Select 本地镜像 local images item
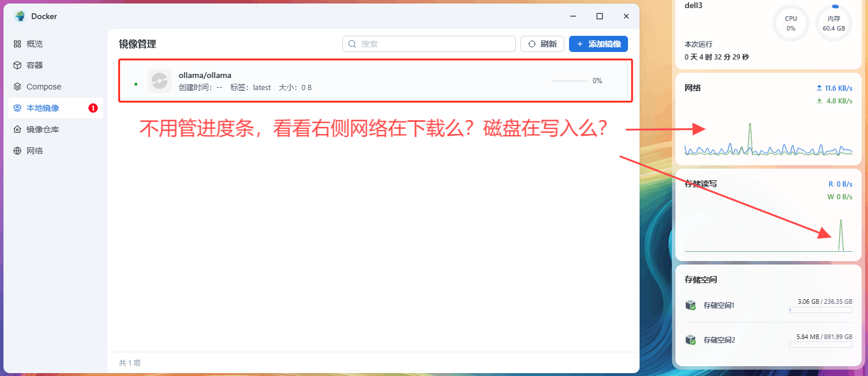868x376 pixels. click(x=43, y=108)
